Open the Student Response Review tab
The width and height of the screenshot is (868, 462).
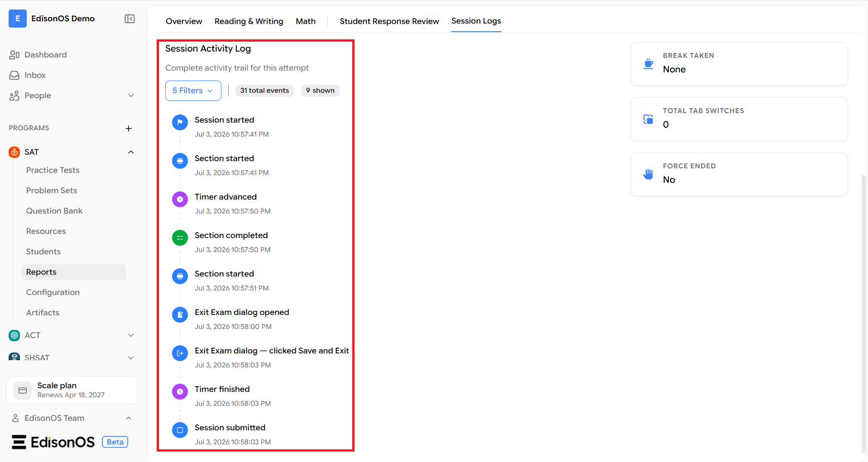[x=389, y=21]
